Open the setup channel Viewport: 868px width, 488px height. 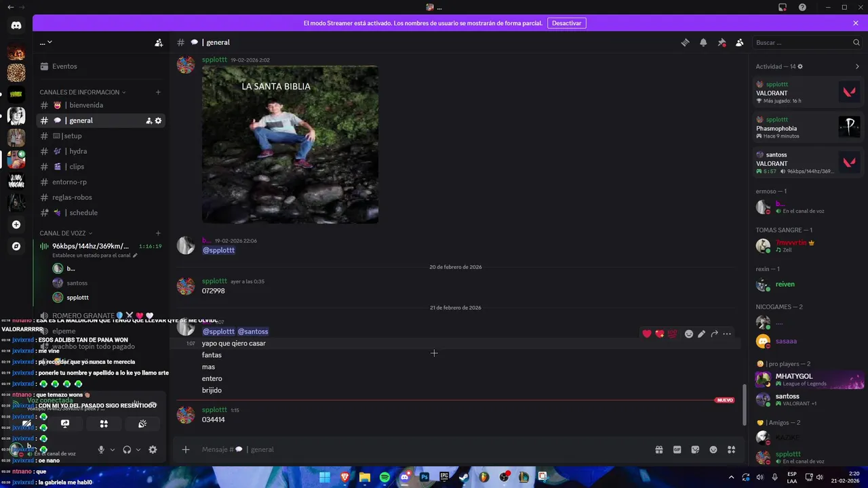[x=100, y=136]
